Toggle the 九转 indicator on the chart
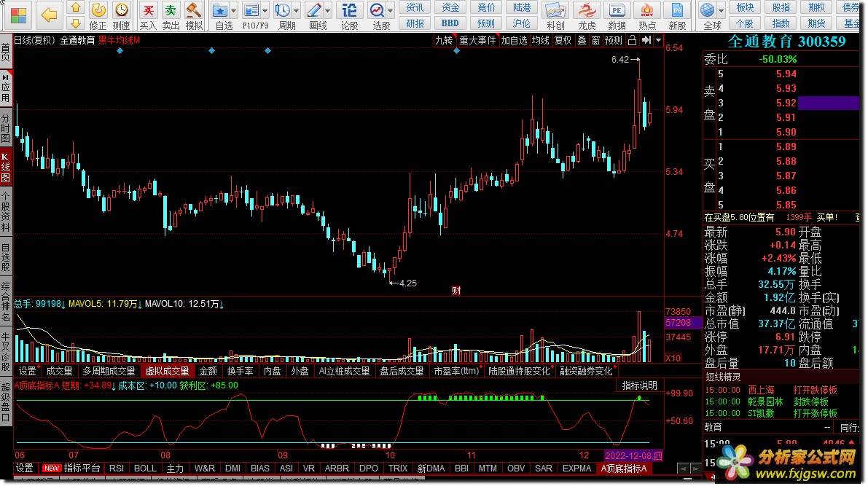This screenshot has height=486, width=868. [444, 40]
